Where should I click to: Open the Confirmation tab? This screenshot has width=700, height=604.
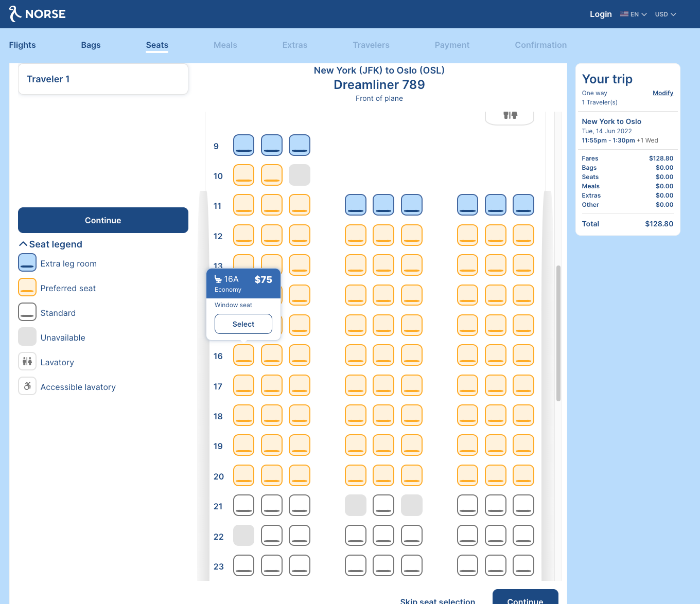(541, 45)
